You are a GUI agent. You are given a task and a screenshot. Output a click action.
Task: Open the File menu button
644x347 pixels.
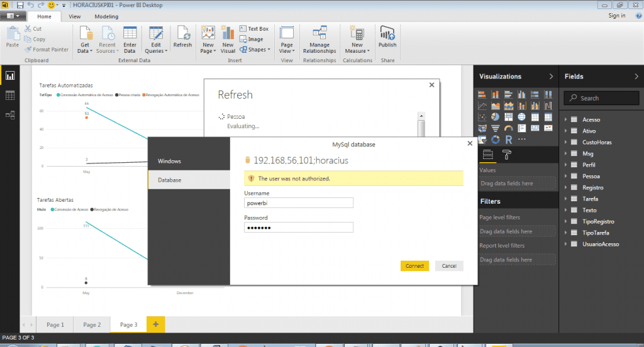[13, 16]
